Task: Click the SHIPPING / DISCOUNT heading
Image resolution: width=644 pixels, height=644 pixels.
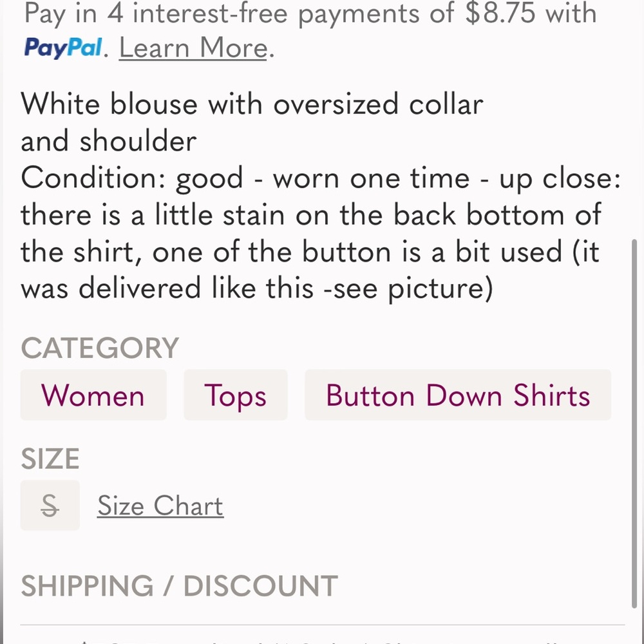Action: 179,585
